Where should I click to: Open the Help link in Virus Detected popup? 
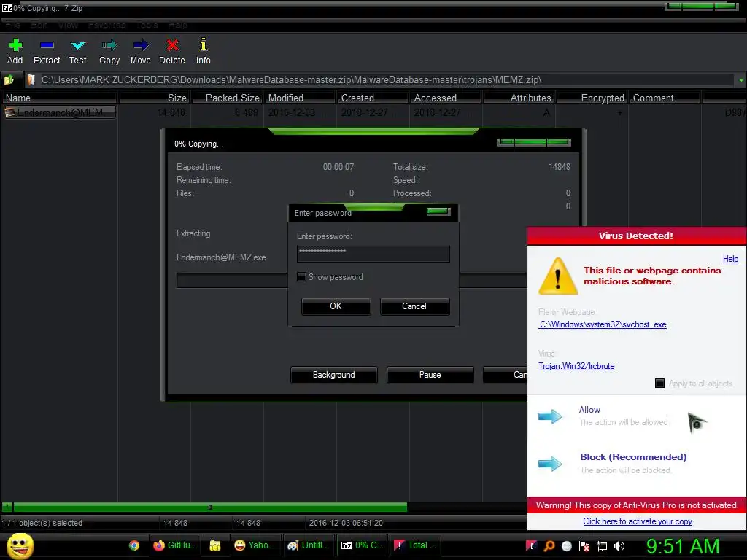730,259
